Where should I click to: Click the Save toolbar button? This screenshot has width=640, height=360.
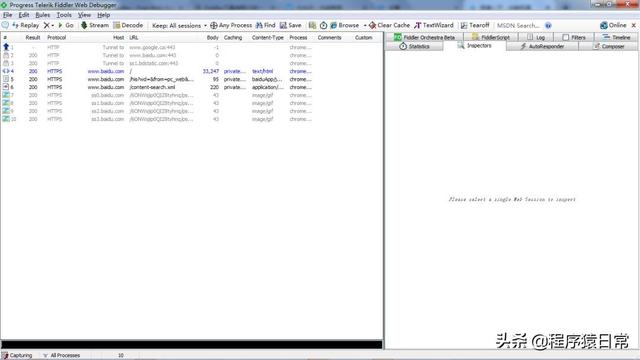point(291,25)
